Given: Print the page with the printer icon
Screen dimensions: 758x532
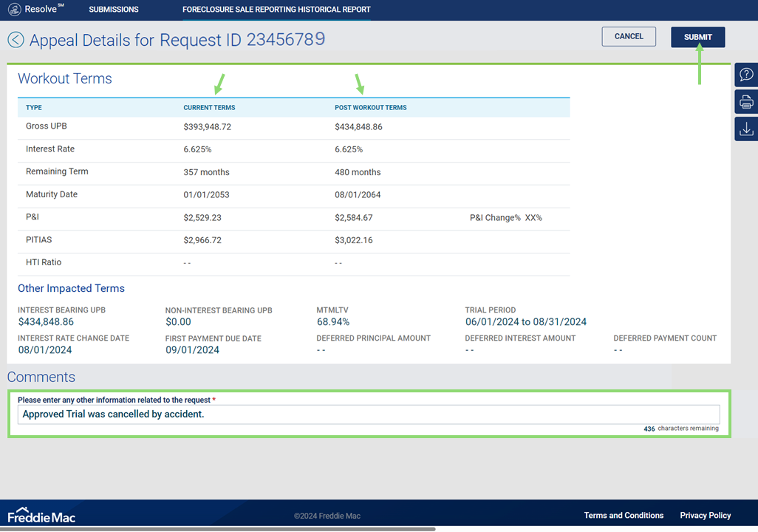Looking at the screenshot, I should pyautogui.click(x=746, y=102).
